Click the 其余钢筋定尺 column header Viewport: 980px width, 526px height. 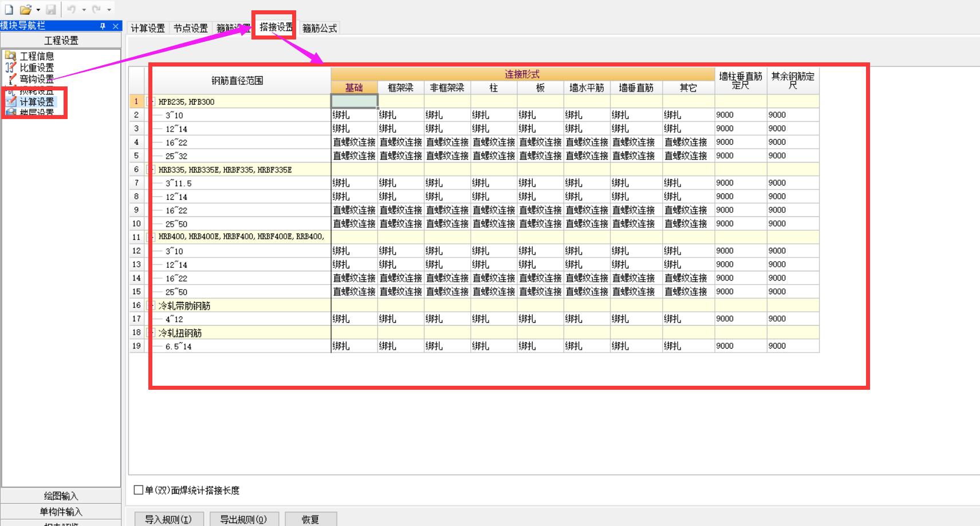click(x=793, y=81)
